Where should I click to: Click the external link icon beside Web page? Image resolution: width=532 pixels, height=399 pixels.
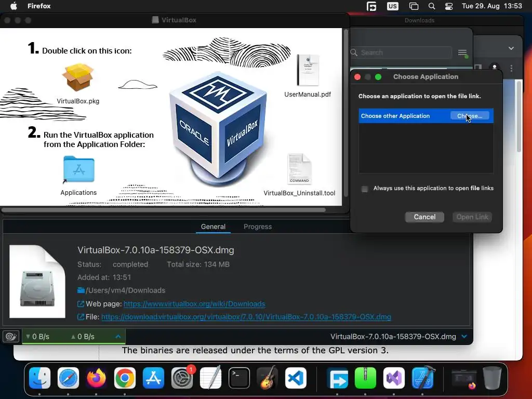[x=81, y=303]
